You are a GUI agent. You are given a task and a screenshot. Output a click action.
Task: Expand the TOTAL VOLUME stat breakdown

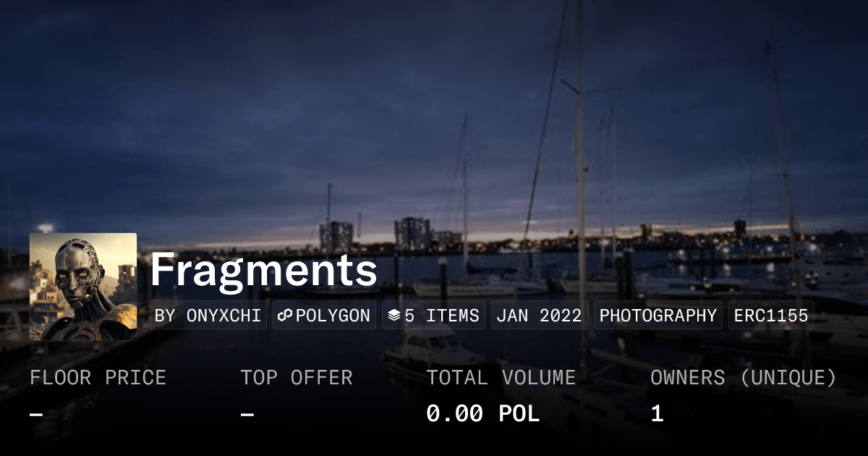[502, 377]
